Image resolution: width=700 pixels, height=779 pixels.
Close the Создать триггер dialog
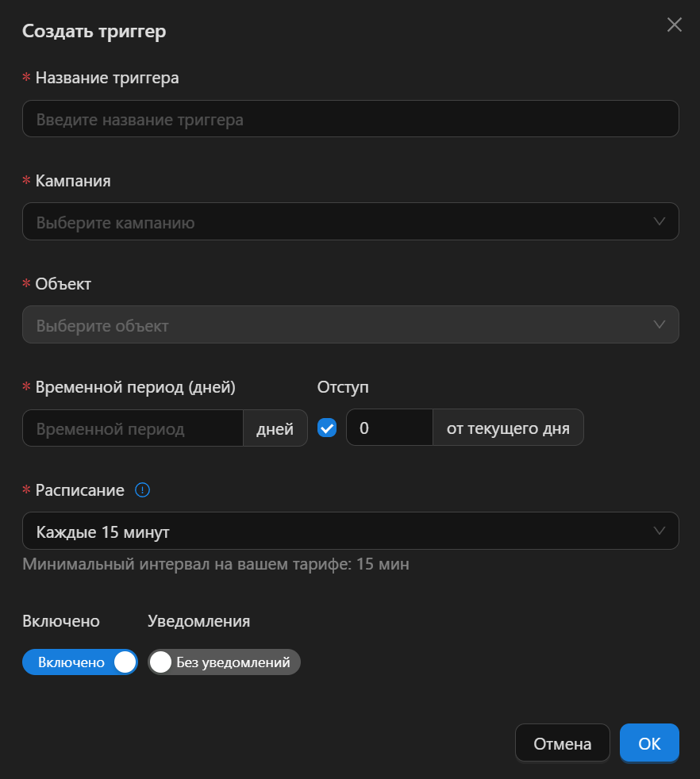674,25
